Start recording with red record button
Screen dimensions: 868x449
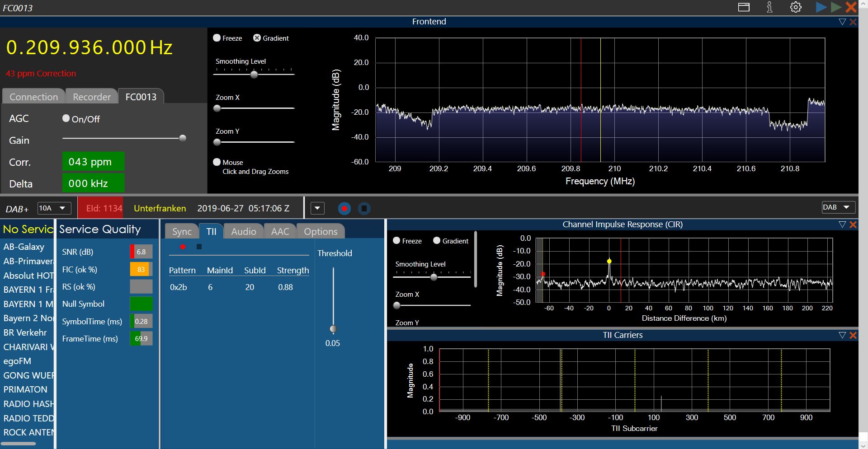344,208
